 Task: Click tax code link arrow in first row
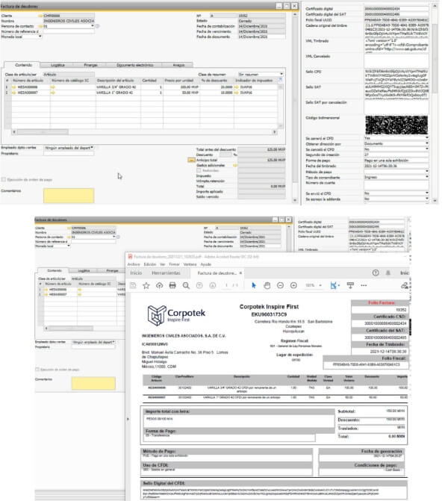[x=237, y=87]
